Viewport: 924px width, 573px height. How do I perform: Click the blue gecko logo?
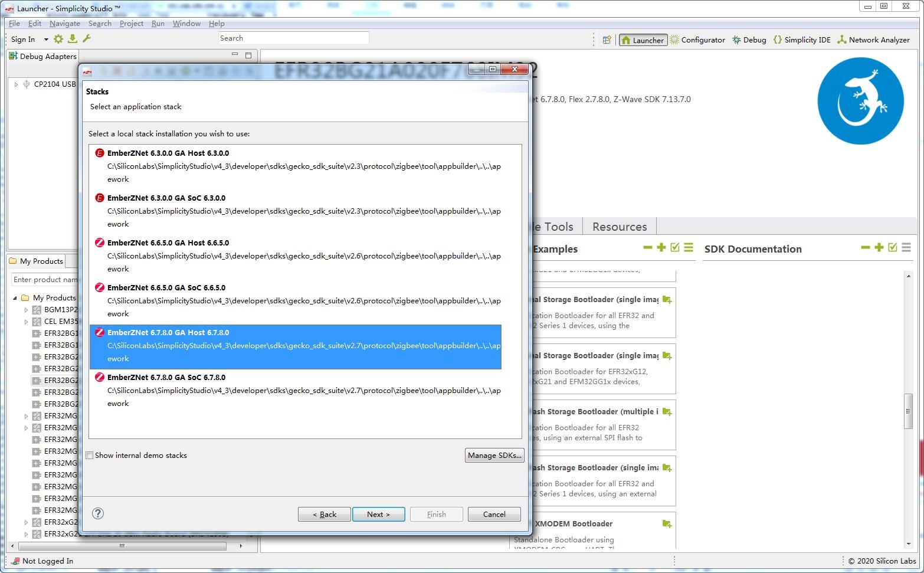pyautogui.click(x=860, y=101)
